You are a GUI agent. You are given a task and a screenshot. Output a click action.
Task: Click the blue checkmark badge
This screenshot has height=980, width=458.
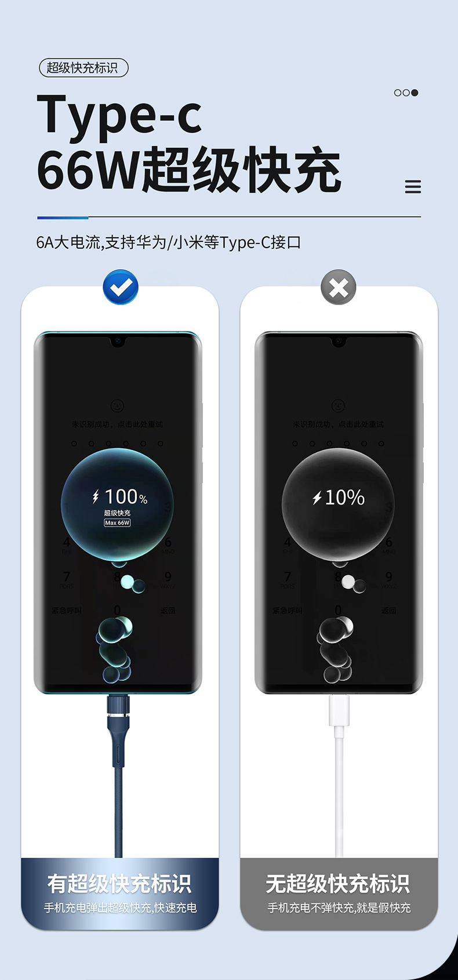[x=121, y=287]
